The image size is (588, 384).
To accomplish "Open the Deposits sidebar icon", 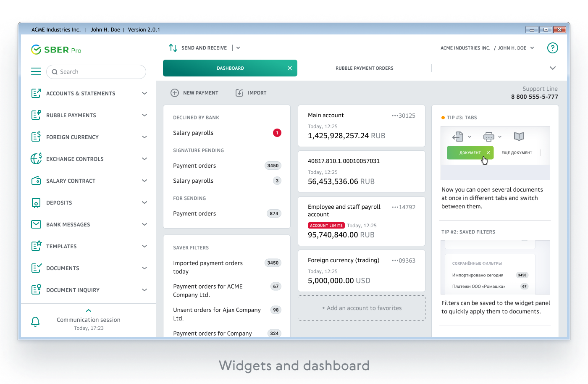I will pyautogui.click(x=36, y=203).
